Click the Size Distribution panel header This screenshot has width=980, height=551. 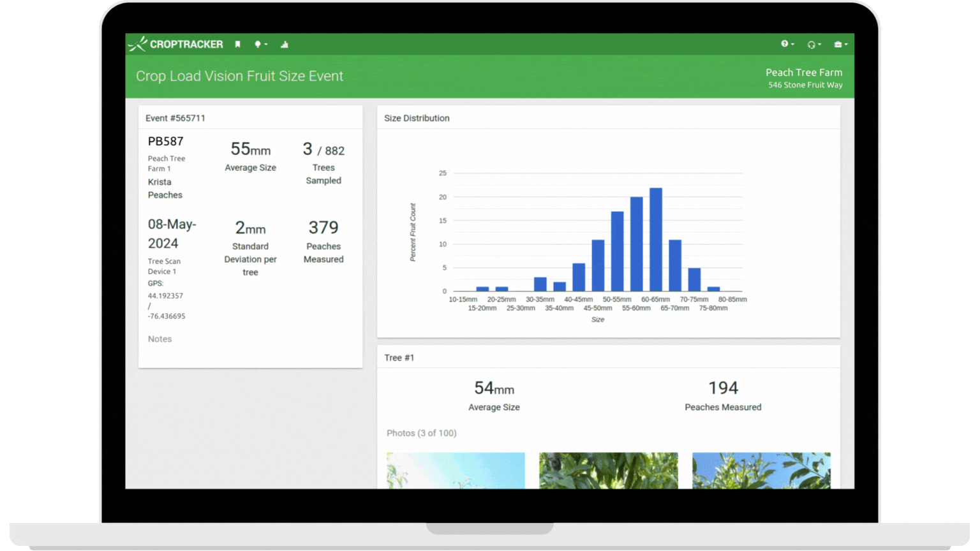pyautogui.click(x=417, y=118)
